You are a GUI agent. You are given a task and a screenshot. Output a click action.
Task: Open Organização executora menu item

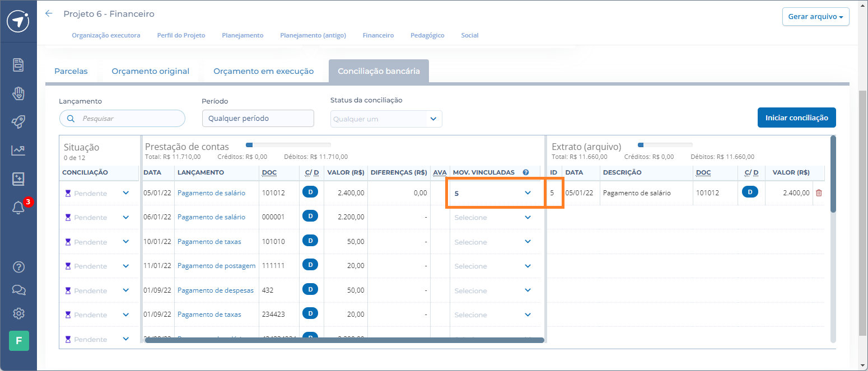(106, 35)
